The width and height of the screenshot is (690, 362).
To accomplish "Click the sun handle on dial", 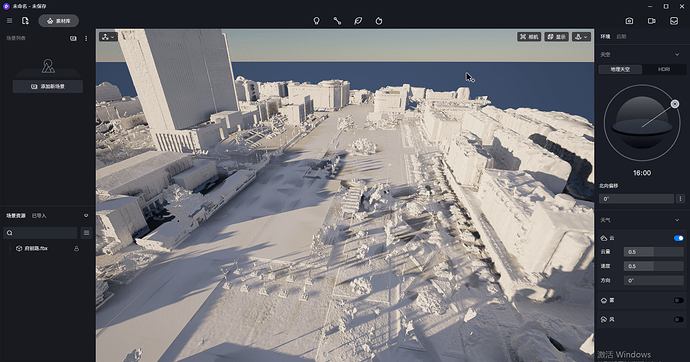I will pyautogui.click(x=675, y=104).
